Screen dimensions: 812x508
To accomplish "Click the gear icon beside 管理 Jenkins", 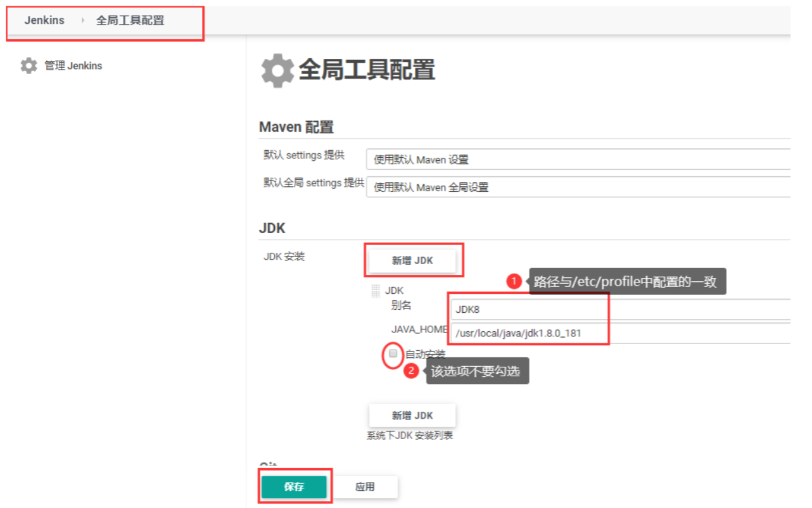I will 29,66.
